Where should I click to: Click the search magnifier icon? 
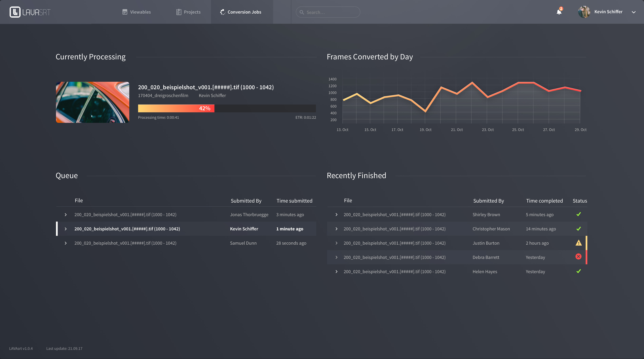click(302, 12)
